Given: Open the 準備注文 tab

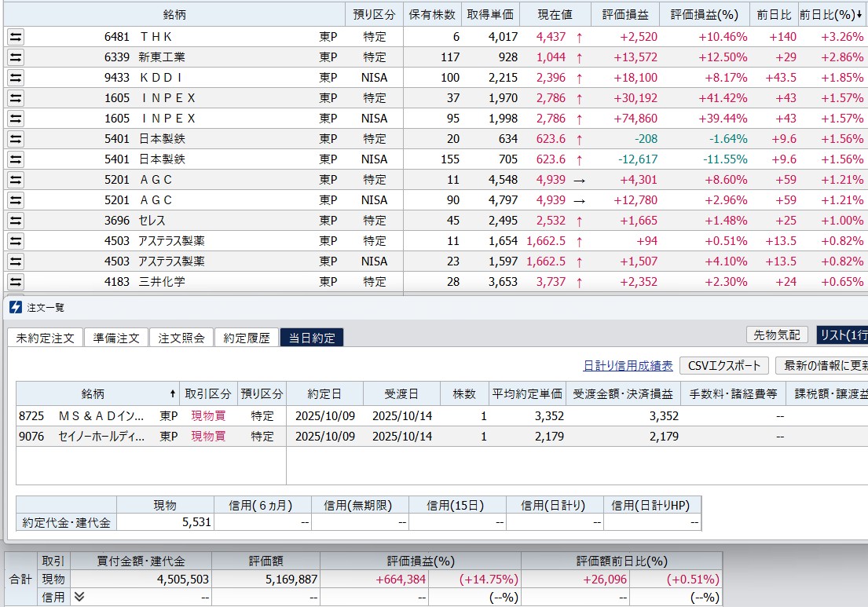Looking at the screenshot, I should pyautogui.click(x=116, y=338).
